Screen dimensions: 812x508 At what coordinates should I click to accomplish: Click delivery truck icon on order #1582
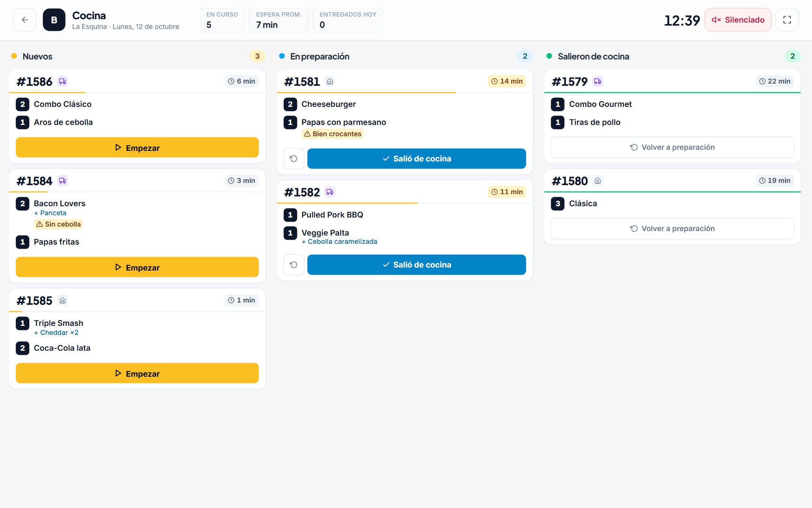(330, 192)
